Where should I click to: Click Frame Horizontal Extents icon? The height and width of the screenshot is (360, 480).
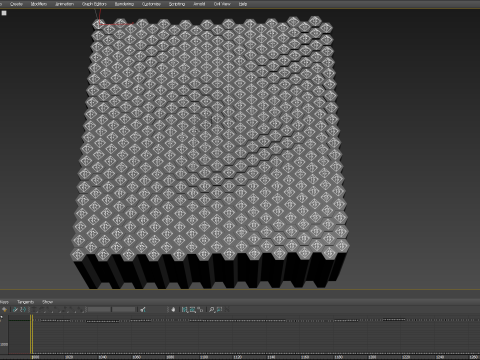[x=185, y=310]
